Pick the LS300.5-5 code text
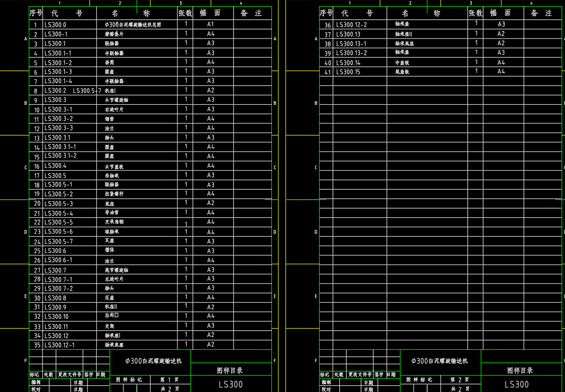The image size is (565, 392). click(x=58, y=222)
